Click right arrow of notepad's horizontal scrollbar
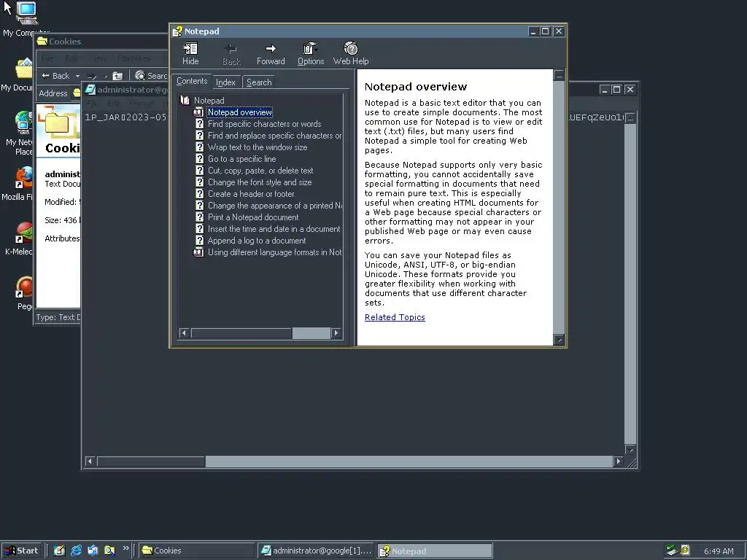This screenshot has width=747, height=560. tap(618, 461)
